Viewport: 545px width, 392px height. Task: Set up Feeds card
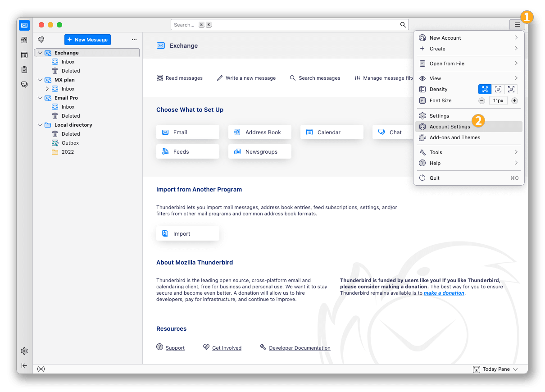click(188, 151)
